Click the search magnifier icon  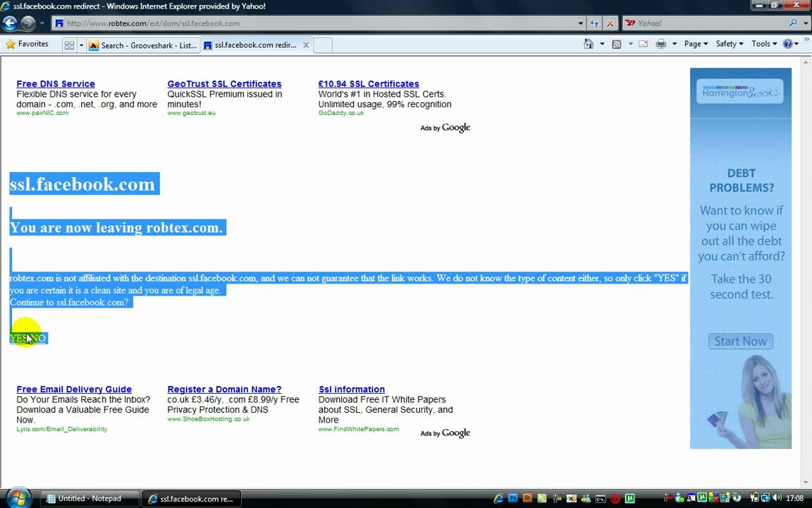coord(793,23)
